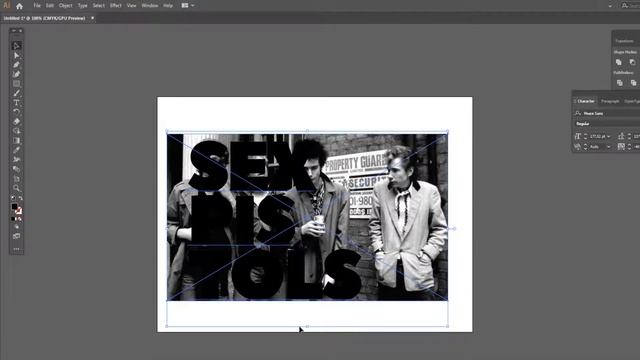Screen dimensions: 640x360
Task: Select the Eraser tool
Action: coord(16,121)
